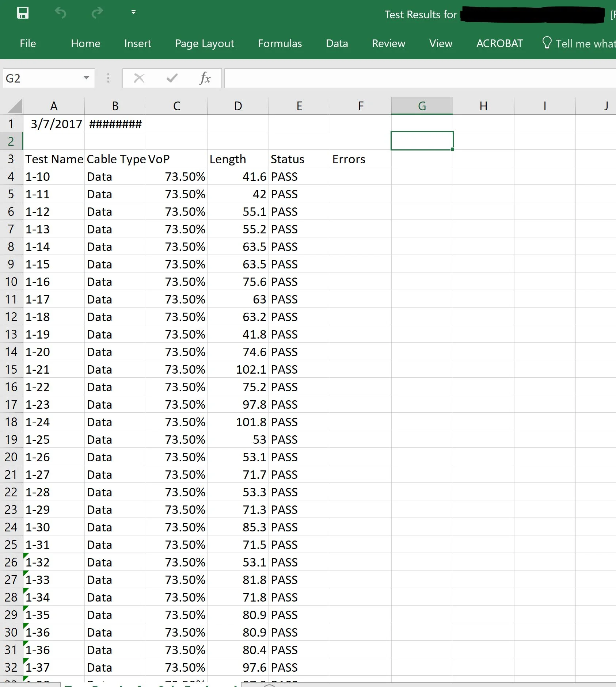Screen dimensions: 616x687
Task: Select column B header
Action: pos(115,106)
